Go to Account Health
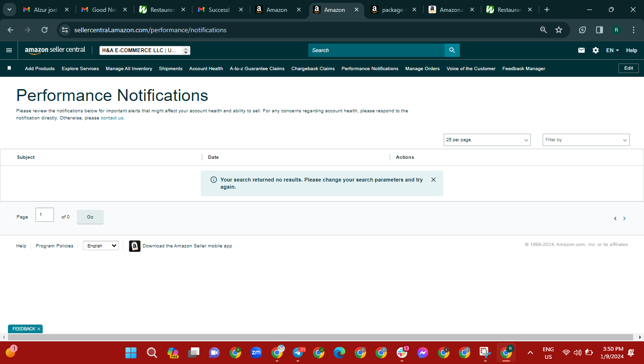 click(206, 69)
